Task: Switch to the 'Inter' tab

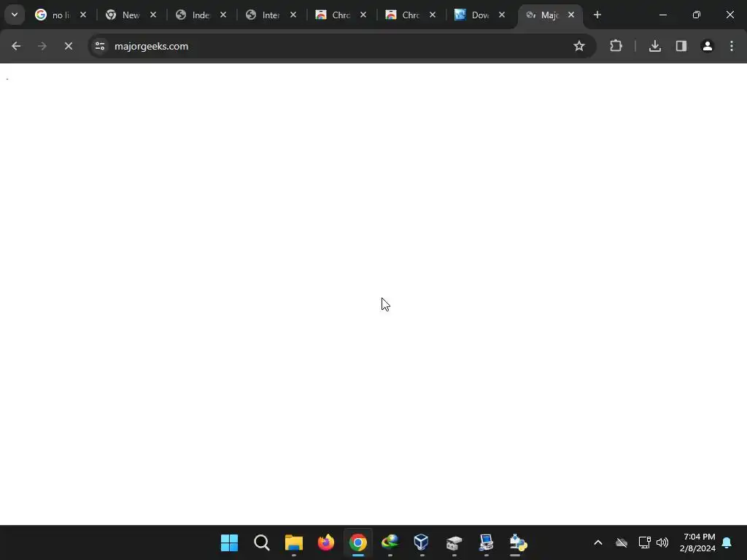Action: [x=263, y=15]
